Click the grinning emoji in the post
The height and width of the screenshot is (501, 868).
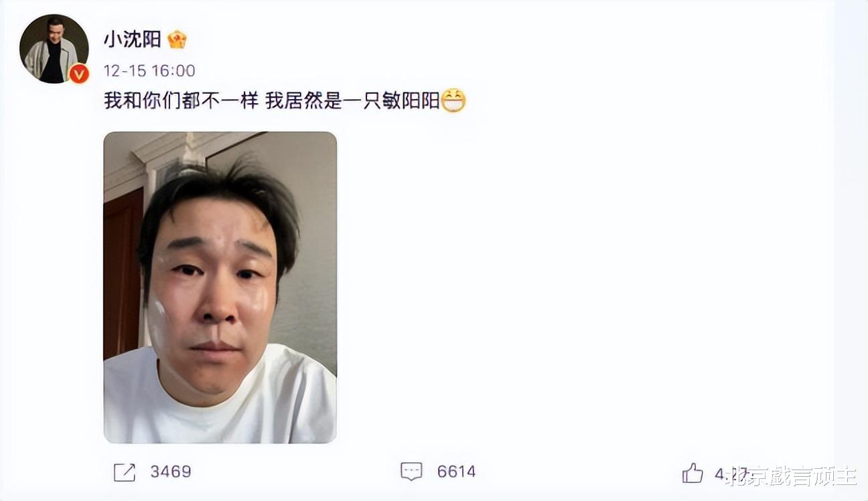click(x=453, y=101)
